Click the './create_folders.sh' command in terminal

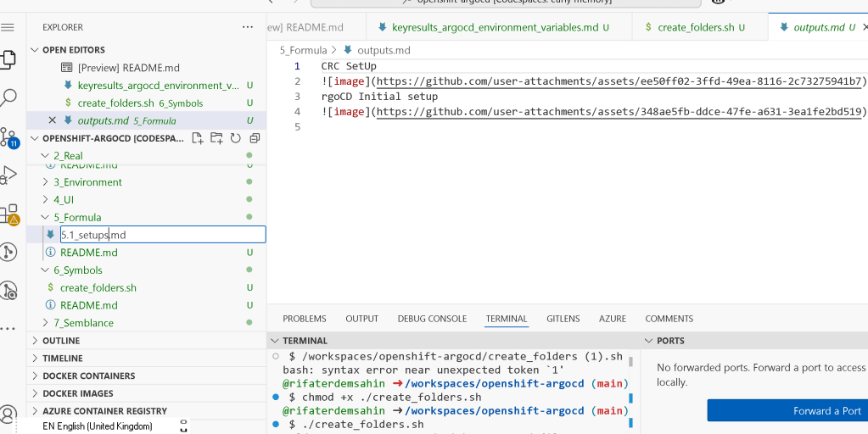click(363, 425)
